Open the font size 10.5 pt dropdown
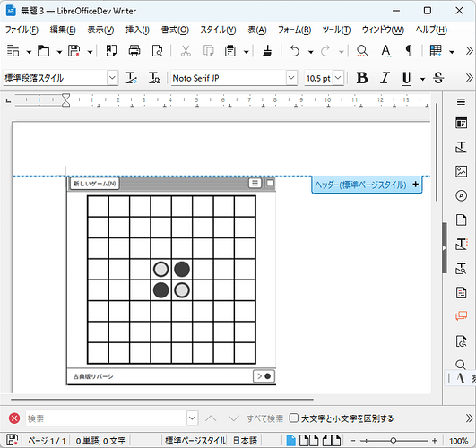Image resolution: width=476 pixels, height=448 pixels. coord(338,78)
